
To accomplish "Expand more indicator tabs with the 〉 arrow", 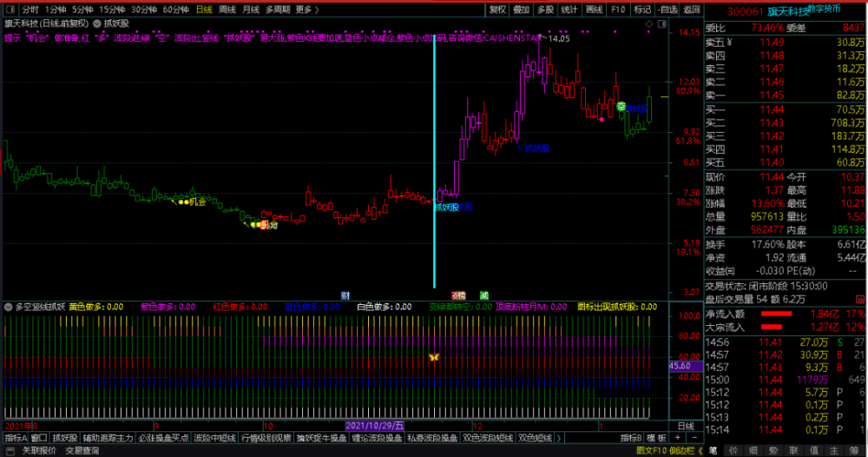I will click(x=559, y=438).
